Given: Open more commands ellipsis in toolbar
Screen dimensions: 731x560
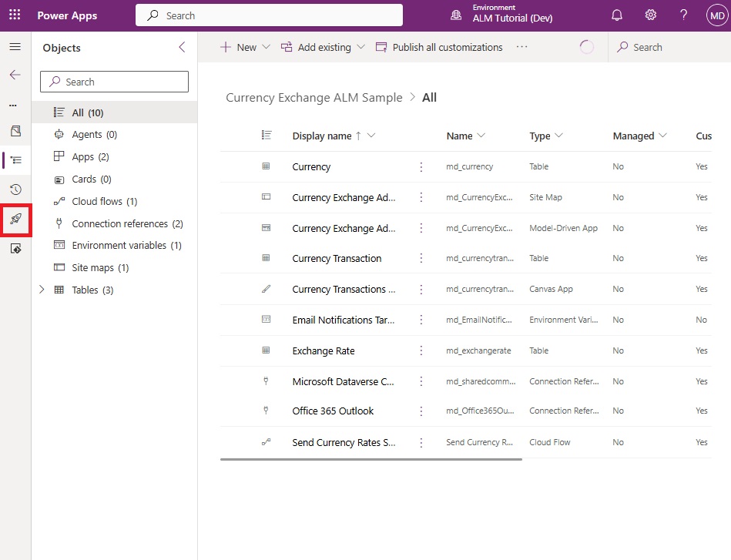Looking at the screenshot, I should tap(521, 47).
